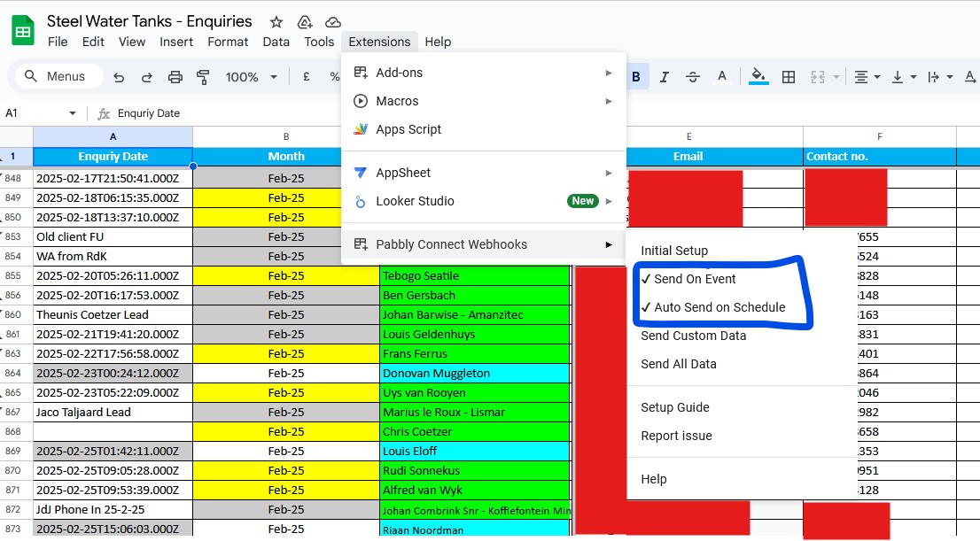Select cell "Old client FU"
Image resolution: width=980 pixels, height=541 pixels.
click(x=113, y=236)
